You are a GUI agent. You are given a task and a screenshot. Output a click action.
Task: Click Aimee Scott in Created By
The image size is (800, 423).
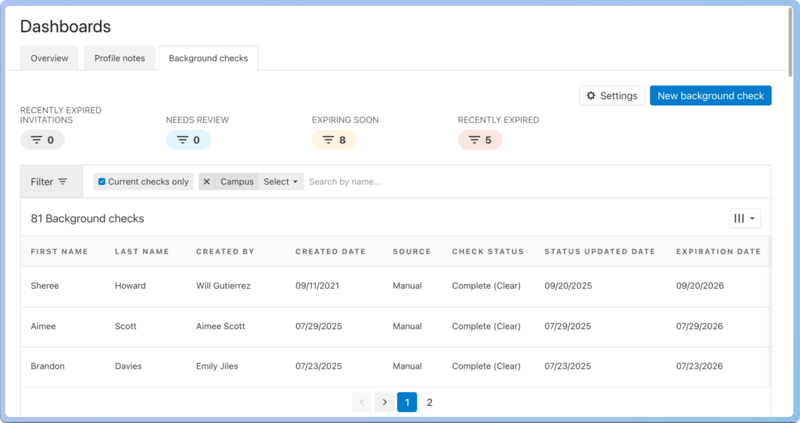tap(220, 326)
